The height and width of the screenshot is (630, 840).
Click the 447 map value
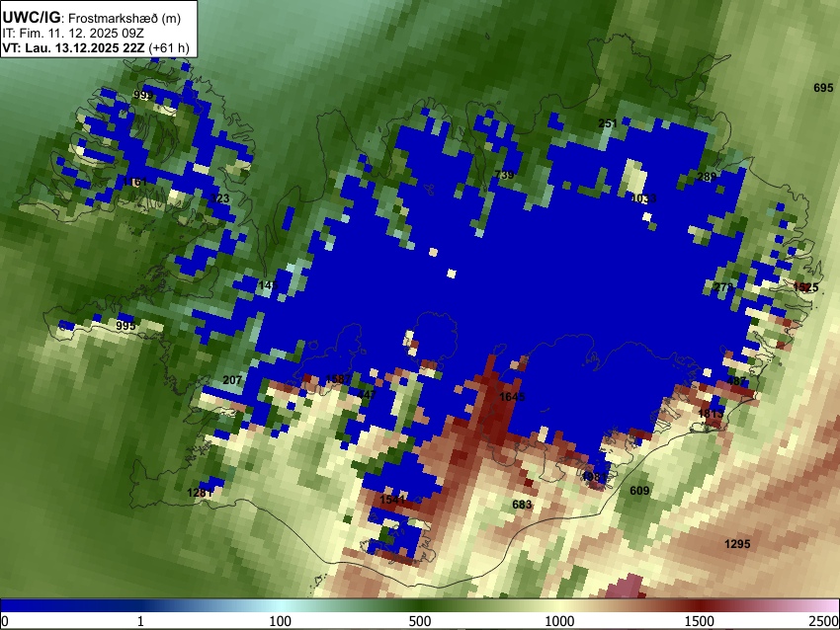[367, 395]
